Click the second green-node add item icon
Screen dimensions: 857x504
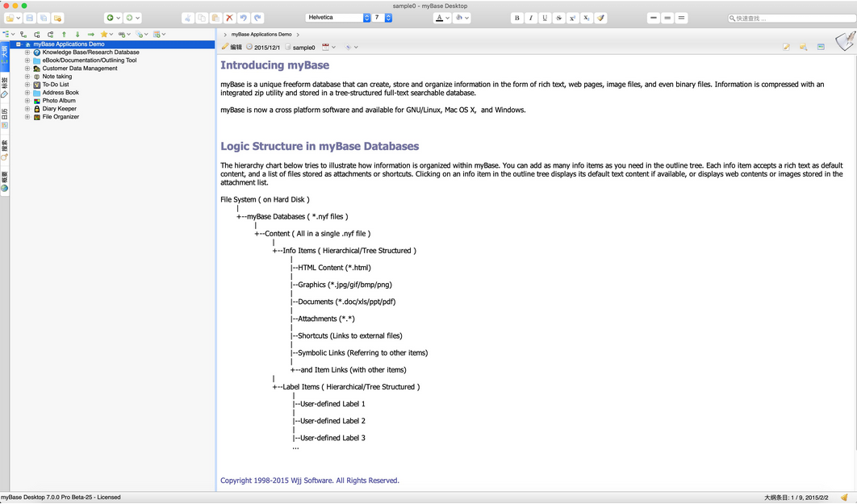point(36,35)
